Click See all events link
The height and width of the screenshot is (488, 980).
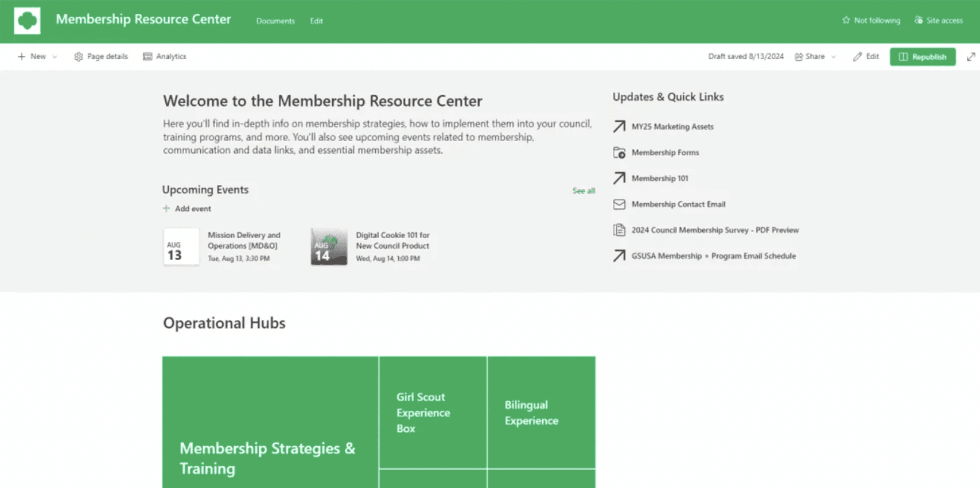point(584,191)
